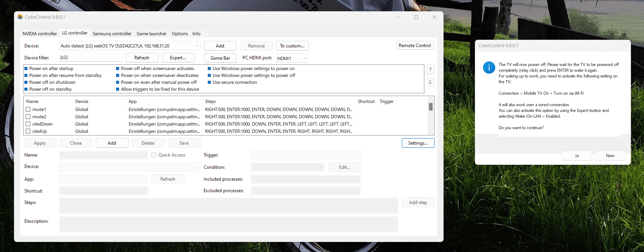Click the Game Bar button
Screen dimensions: 644x252
(x=220, y=58)
